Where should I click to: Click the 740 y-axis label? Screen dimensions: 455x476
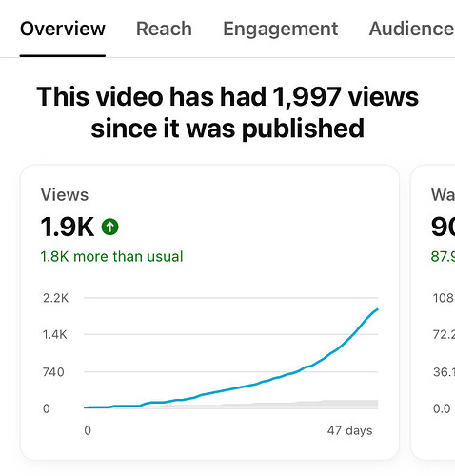coord(53,372)
